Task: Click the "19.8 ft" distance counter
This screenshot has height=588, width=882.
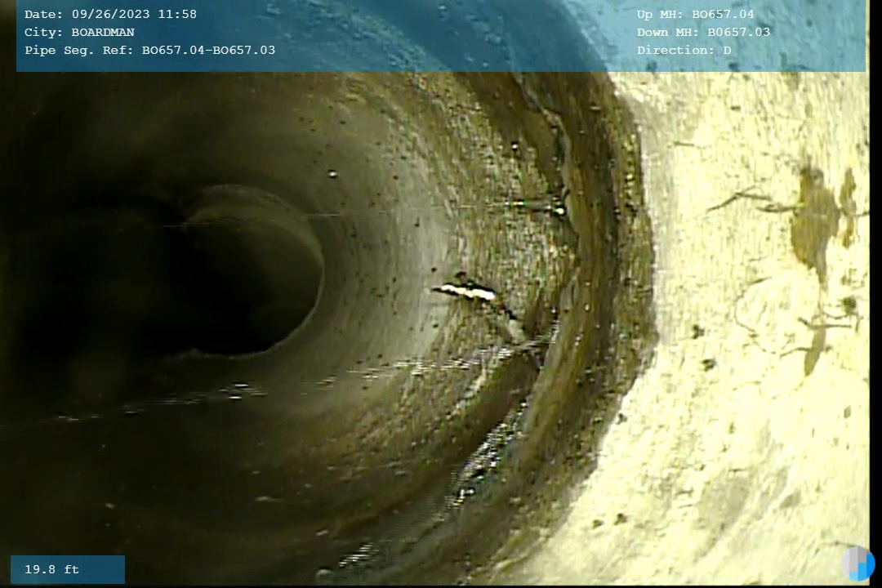Action: pos(51,569)
